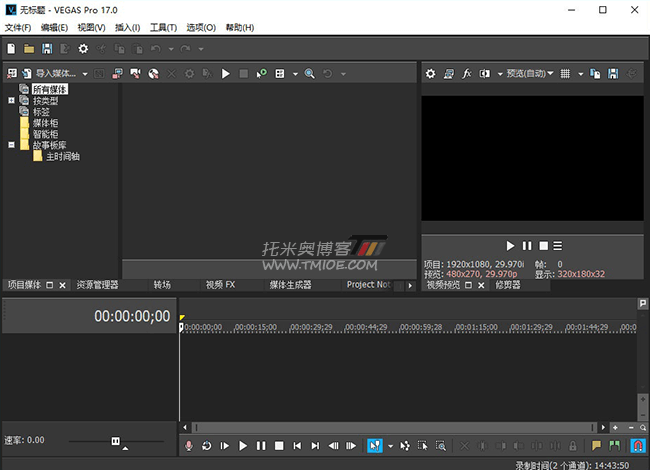
Task: Start media preview in Project Media toolbar
Action: (x=226, y=74)
